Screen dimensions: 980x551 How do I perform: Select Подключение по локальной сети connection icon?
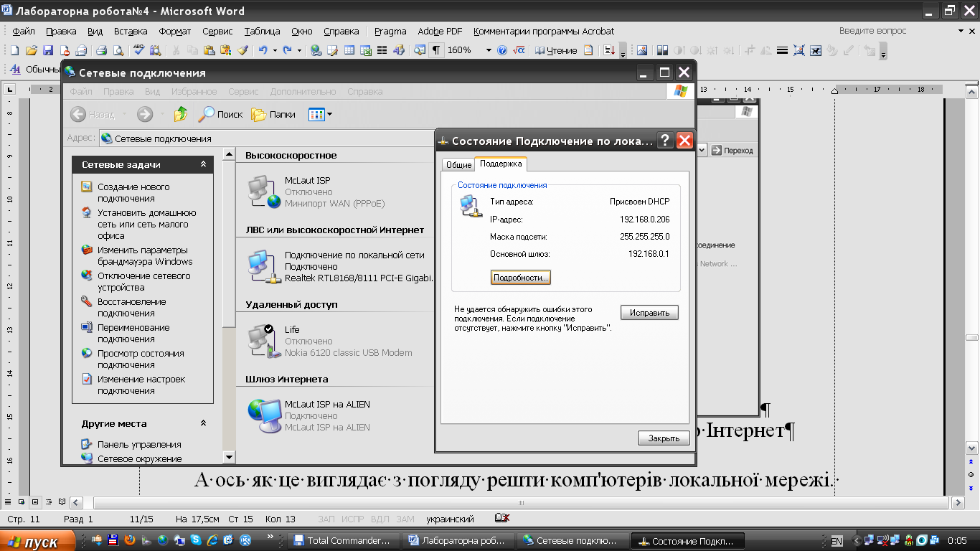[x=263, y=266]
